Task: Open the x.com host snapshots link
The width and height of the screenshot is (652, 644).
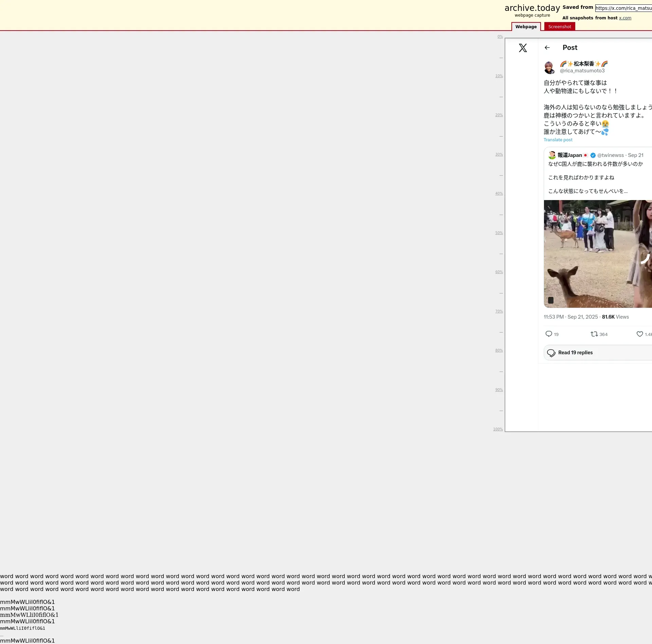Action: [625, 18]
